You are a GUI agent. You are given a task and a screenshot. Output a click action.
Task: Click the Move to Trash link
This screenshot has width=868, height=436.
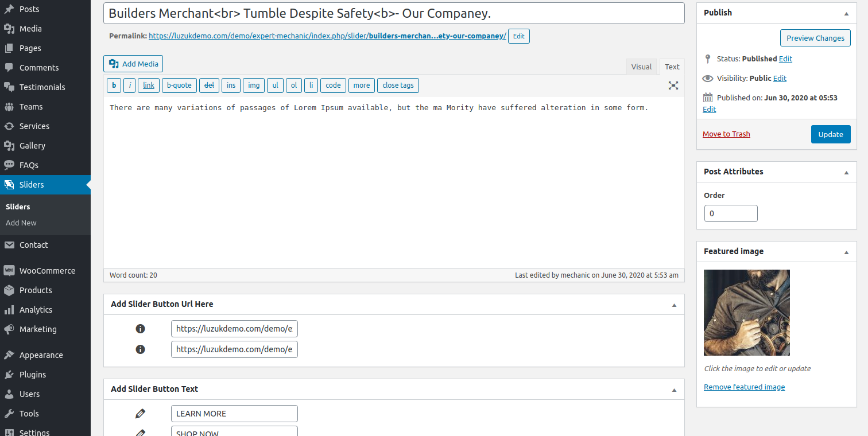point(726,134)
